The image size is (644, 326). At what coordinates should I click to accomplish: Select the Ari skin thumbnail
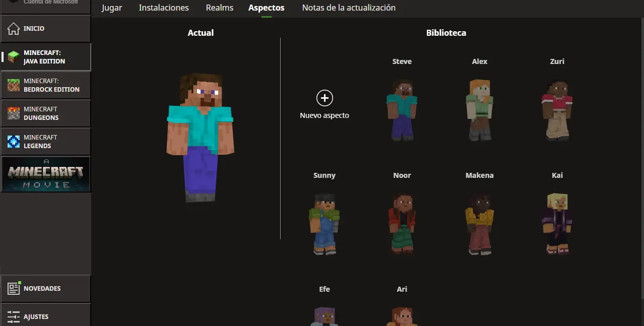(402, 316)
